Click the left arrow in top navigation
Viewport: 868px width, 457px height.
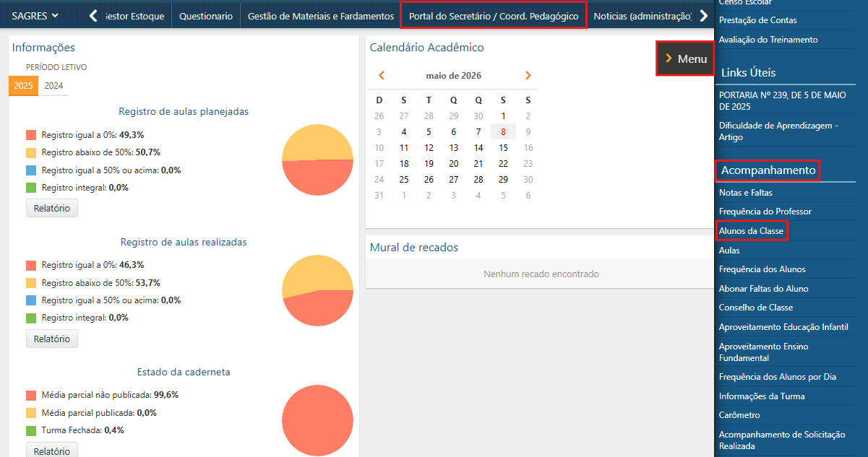click(93, 16)
